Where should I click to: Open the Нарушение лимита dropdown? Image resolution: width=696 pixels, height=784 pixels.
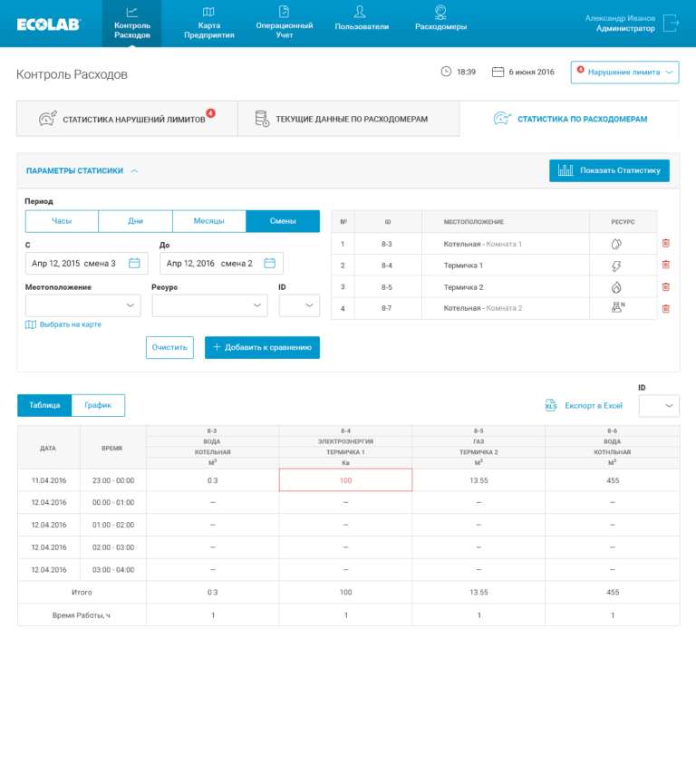click(x=624, y=73)
